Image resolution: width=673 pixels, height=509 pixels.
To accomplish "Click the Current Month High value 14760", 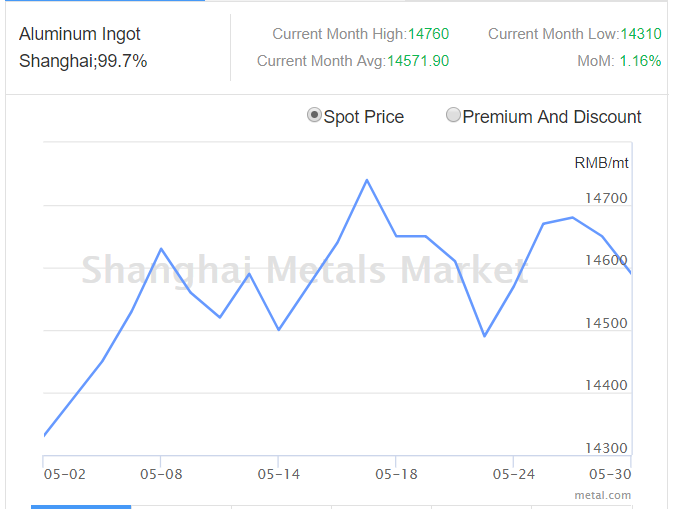I will point(428,34).
